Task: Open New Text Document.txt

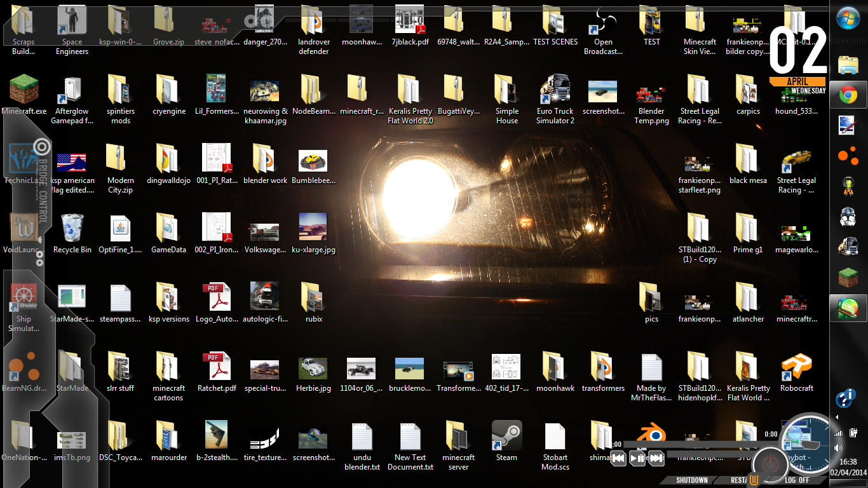Action: 410,446
